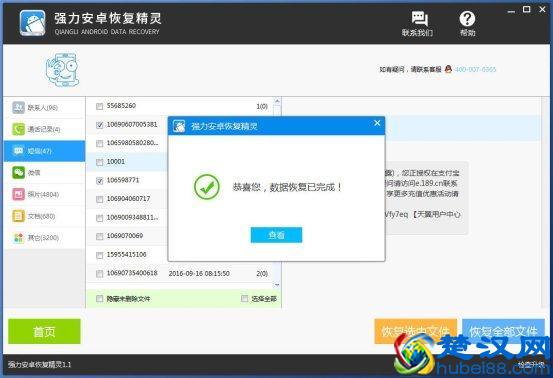Click the green 通话记录 phone icon

[x=18, y=129]
